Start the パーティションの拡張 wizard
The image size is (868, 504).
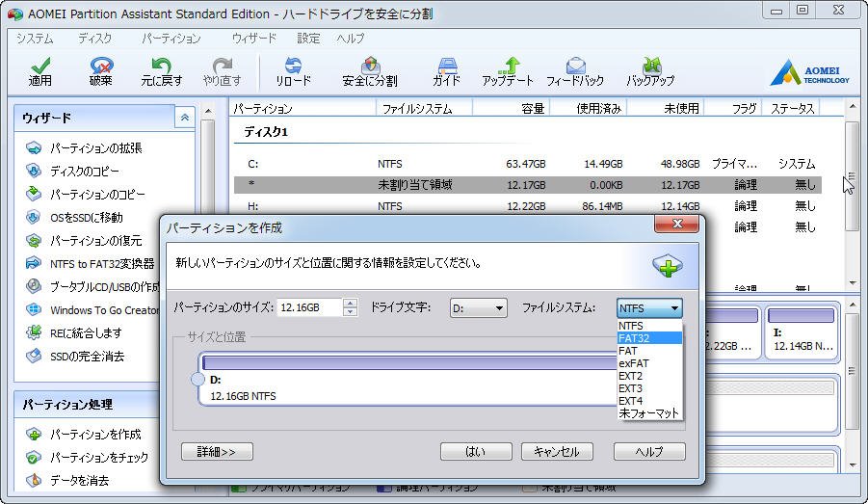[x=84, y=147]
